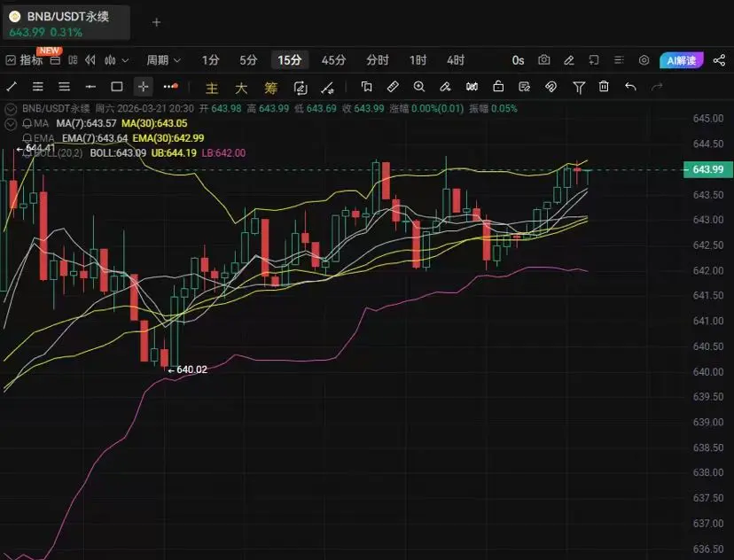Open the 指标 indicators panel
This screenshot has height=560, width=734.
pyautogui.click(x=24, y=60)
